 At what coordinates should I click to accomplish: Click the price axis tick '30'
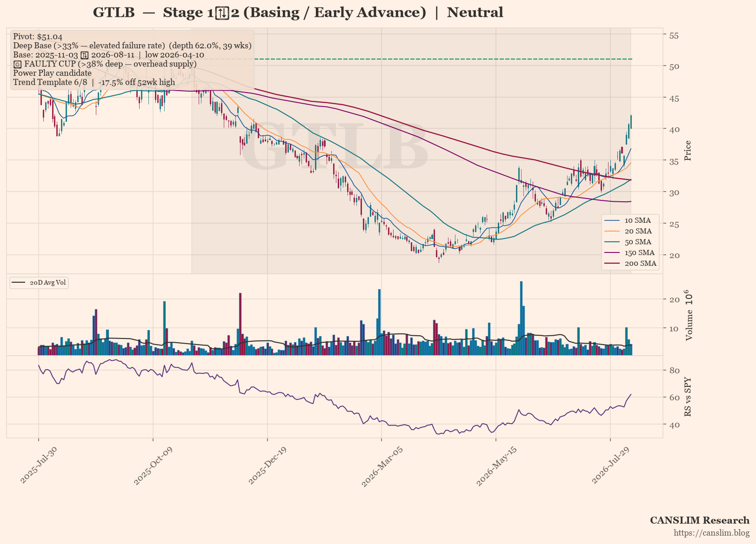click(x=673, y=192)
